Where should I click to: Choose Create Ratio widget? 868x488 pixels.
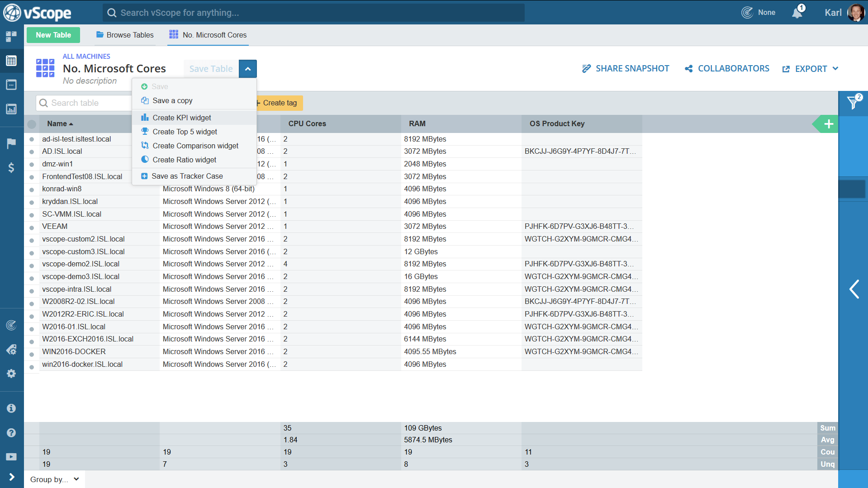pyautogui.click(x=194, y=160)
